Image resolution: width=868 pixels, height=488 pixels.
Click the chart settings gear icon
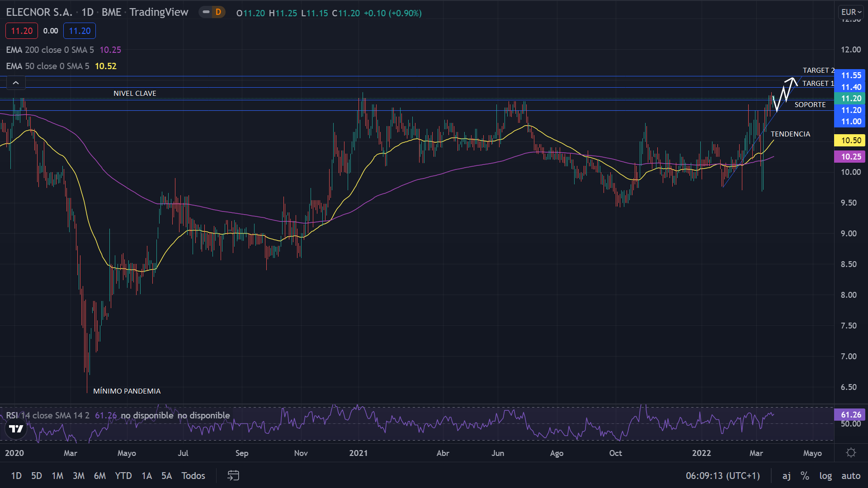851,453
